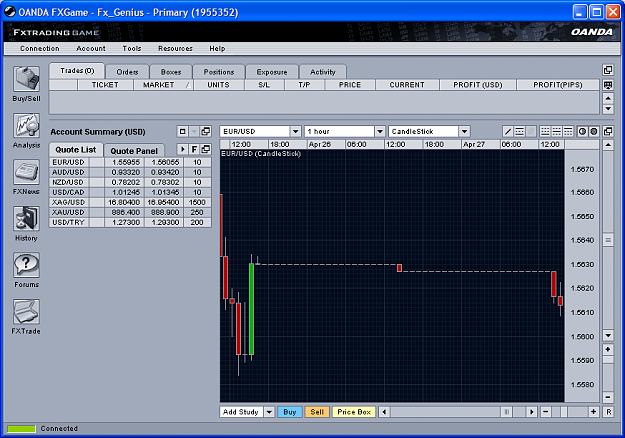Viewport: 625px width, 438px height.
Task: Click the Trades table scroll down arrow
Action: (608, 108)
